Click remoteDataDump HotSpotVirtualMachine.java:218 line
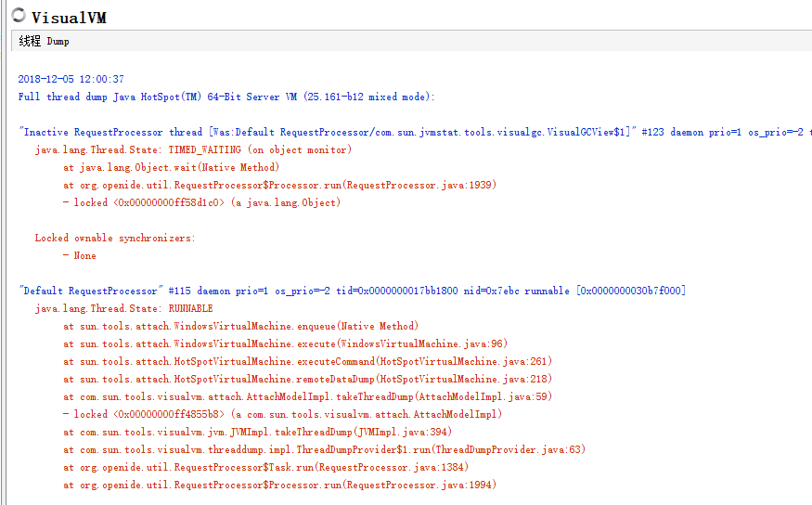This screenshot has width=812, height=505. tap(307, 379)
